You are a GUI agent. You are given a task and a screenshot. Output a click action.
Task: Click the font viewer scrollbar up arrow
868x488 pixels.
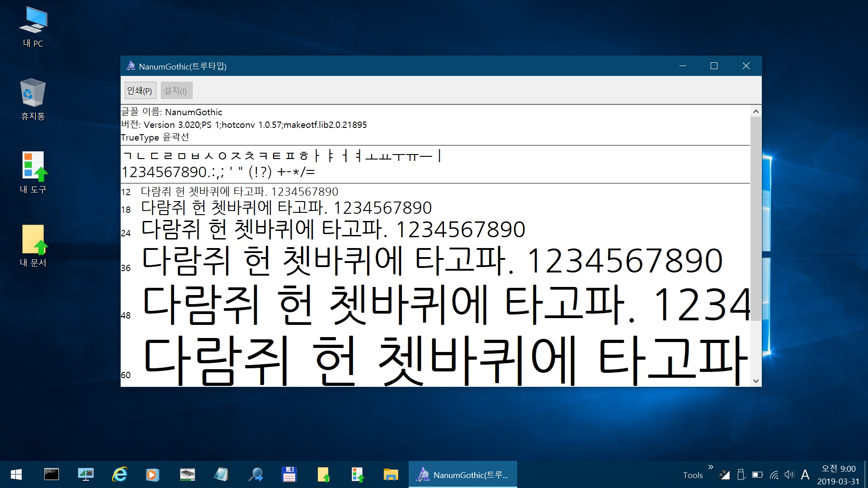click(x=756, y=112)
